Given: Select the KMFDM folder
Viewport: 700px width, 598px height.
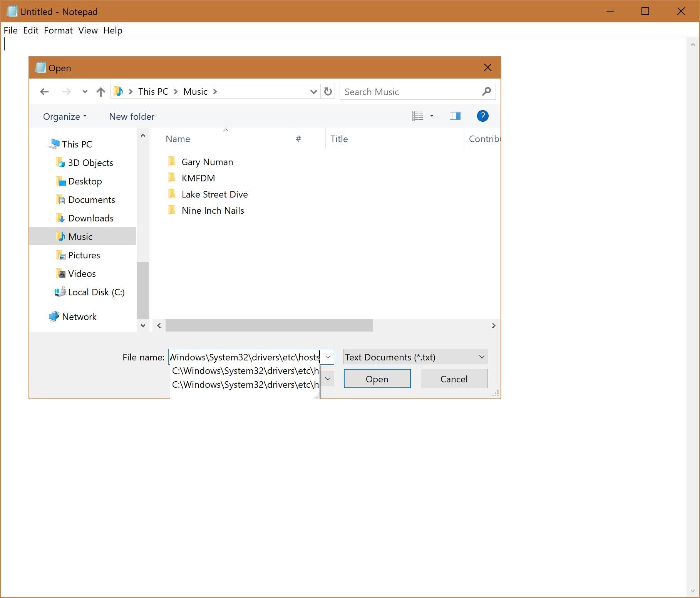Looking at the screenshot, I should pos(198,178).
